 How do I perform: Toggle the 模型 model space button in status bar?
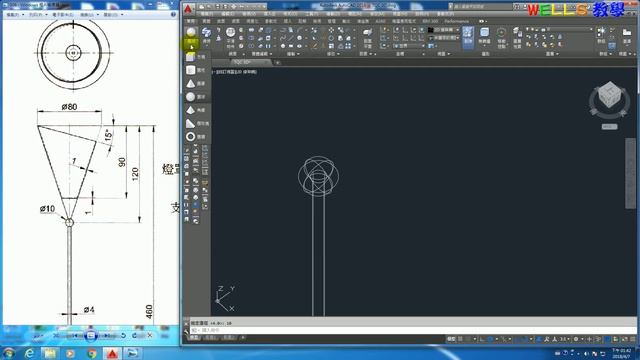451,339
